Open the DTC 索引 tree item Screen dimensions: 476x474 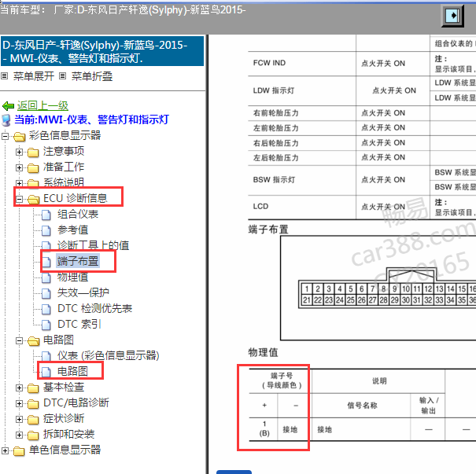pos(79,324)
